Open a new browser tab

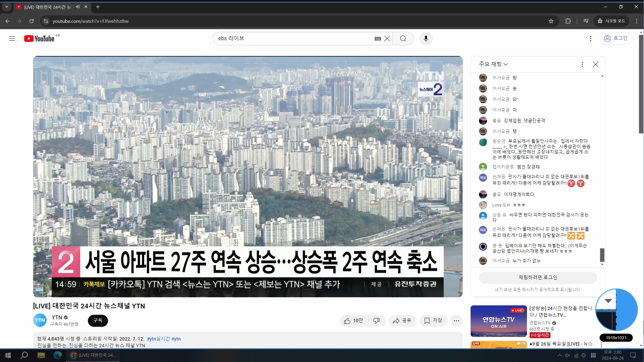click(98, 7)
